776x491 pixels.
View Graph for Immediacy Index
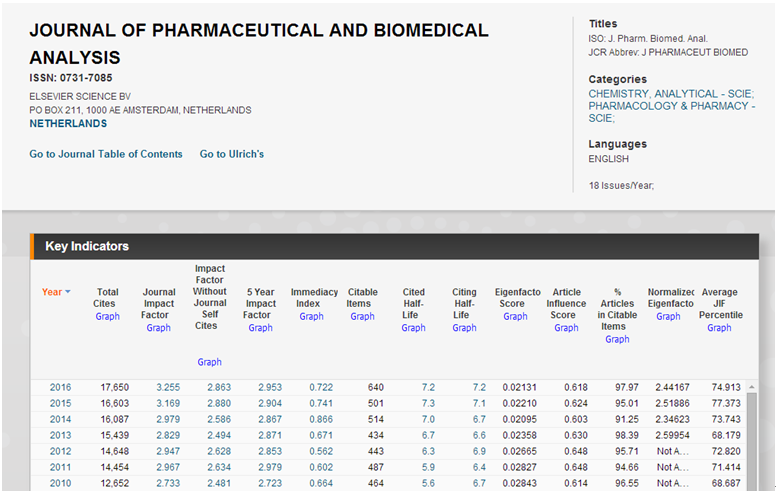tap(311, 317)
